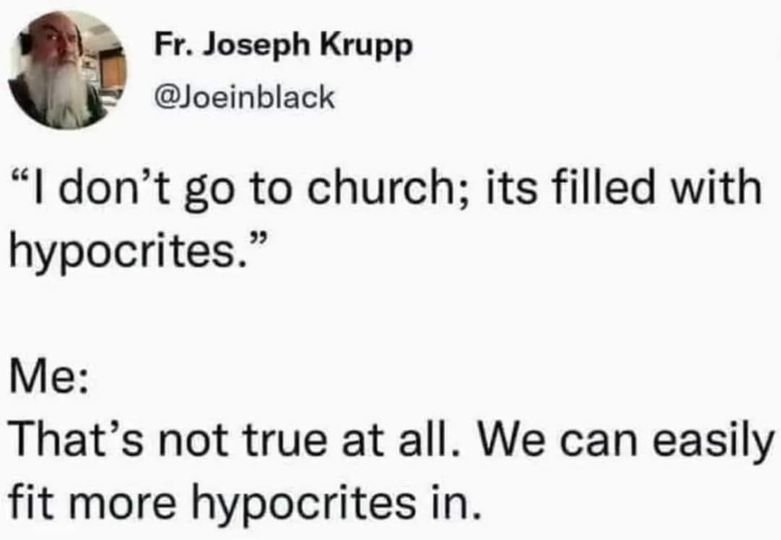The image size is (781, 540).
Task: Click the word "Krupp" in the author name
Action: tap(376, 48)
